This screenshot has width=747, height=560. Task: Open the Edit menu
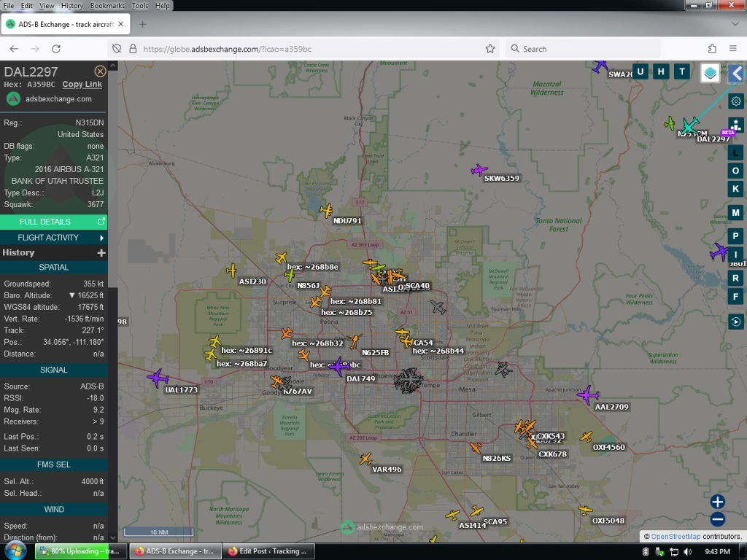(x=27, y=6)
